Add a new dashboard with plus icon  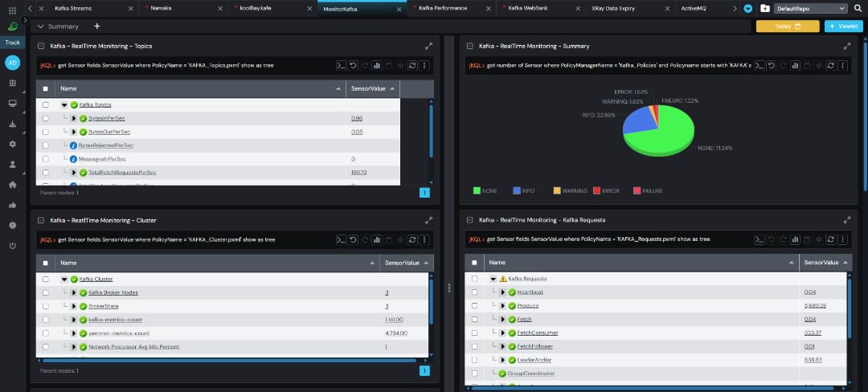click(x=97, y=27)
